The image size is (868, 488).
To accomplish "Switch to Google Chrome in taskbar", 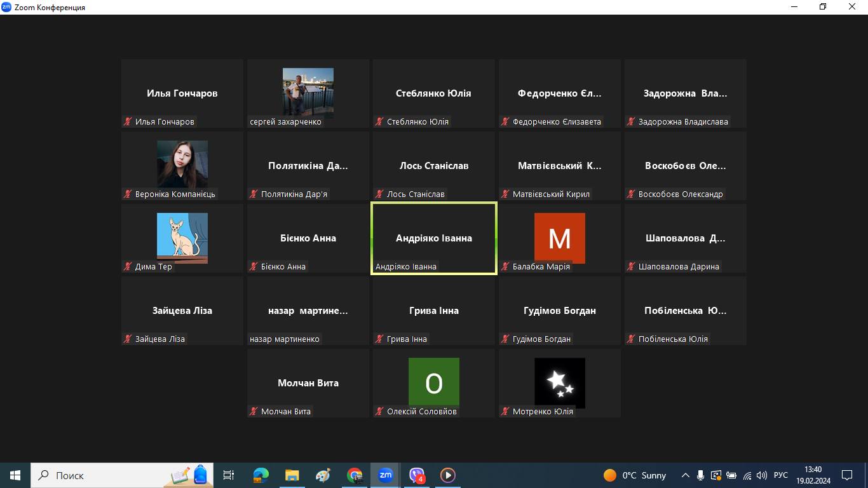I will 355,475.
